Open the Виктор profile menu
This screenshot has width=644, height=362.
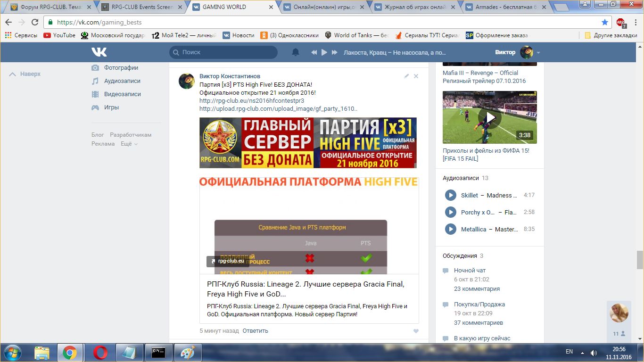pyautogui.click(x=518, y=52)
